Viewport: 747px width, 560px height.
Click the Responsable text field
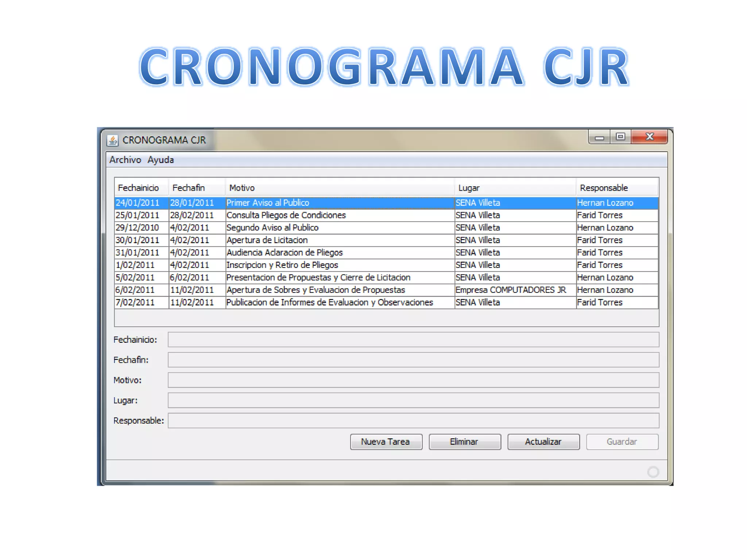pyautogui.click(x=413, y=421)
